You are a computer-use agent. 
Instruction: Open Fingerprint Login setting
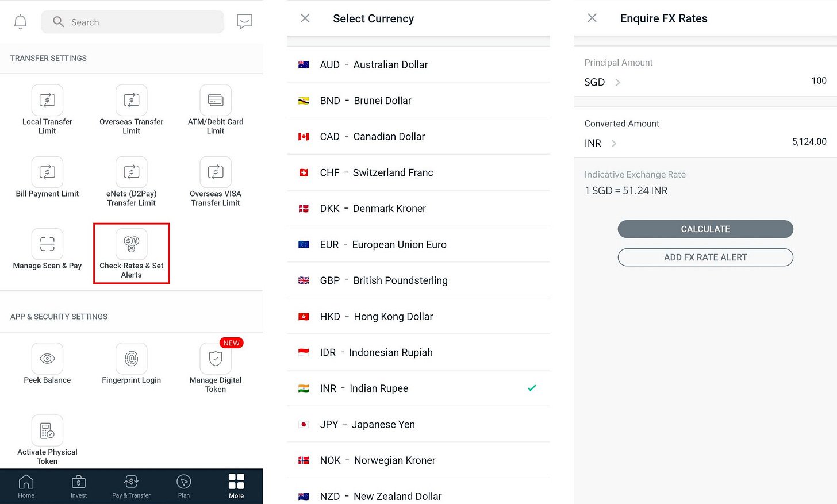point(131,364)
